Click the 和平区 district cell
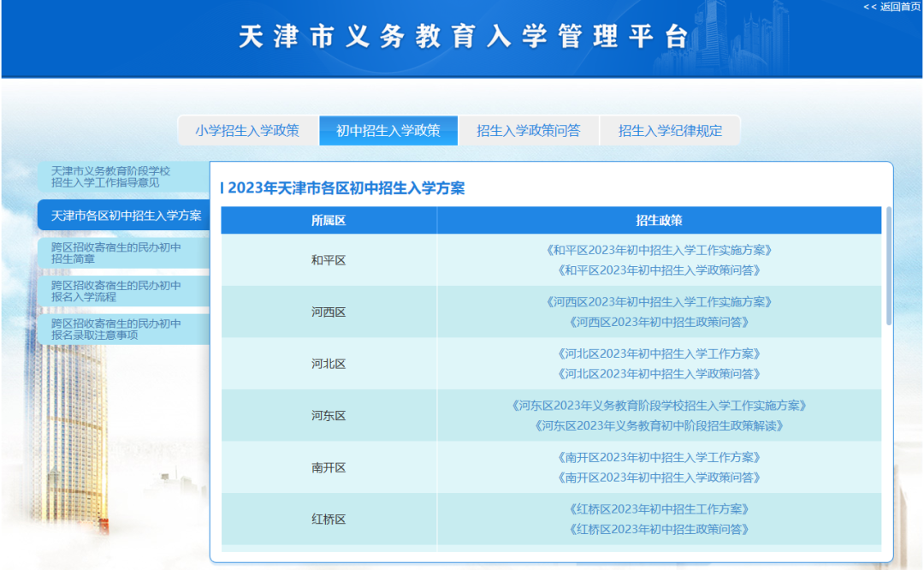924x570 pixels. coord(329,260)
